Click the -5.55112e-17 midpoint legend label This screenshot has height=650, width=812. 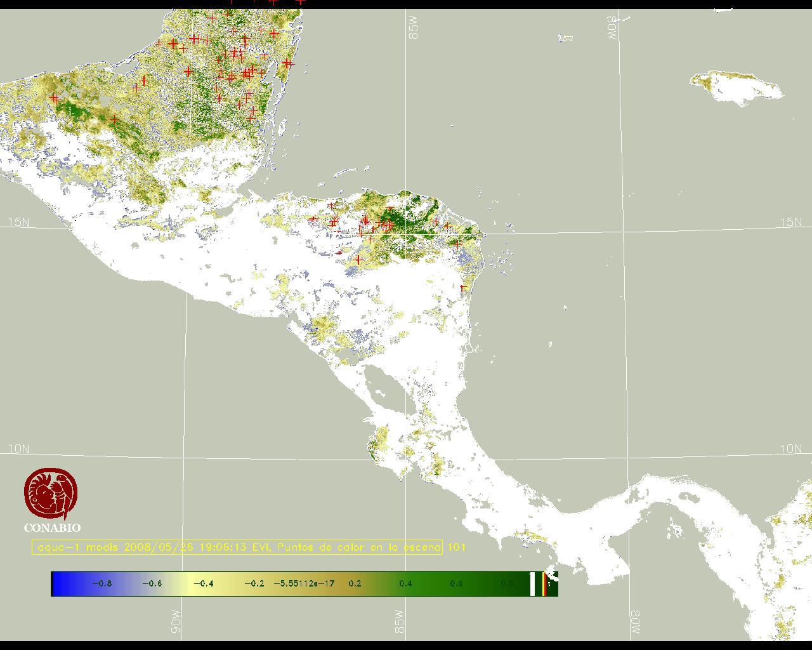coord(304,583)
